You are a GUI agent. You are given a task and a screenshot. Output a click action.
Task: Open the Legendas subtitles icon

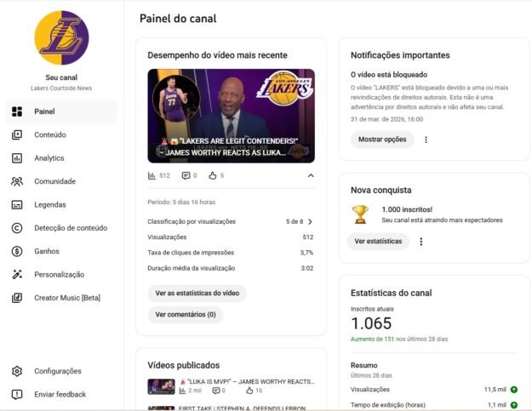coord(17,205)
